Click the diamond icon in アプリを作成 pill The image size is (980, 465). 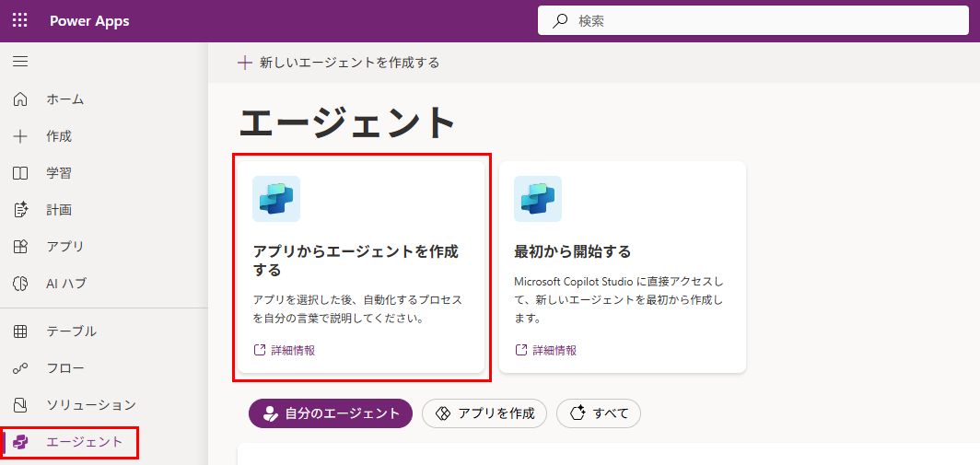pyautogui.click(x=443, y=413)
